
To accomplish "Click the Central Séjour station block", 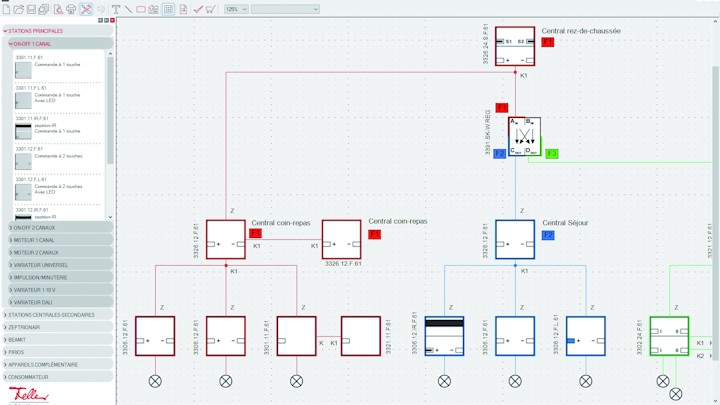I will point(515,240).
